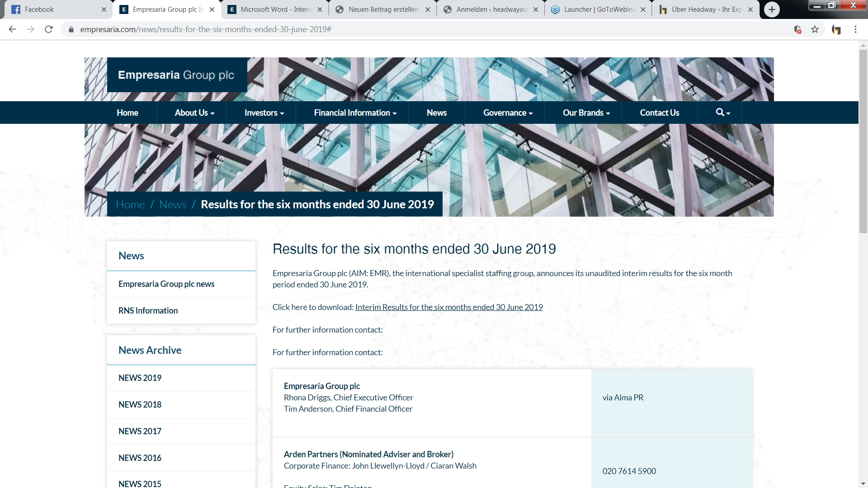Expand the Financial Information dropdown menu

click(x=355, y=113)
